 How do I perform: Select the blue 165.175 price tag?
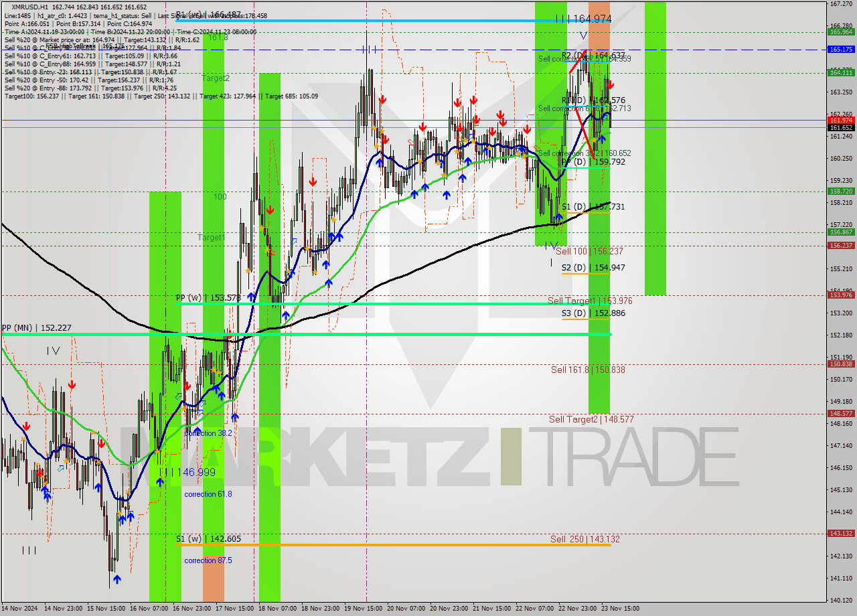click(x=841, y=50)
